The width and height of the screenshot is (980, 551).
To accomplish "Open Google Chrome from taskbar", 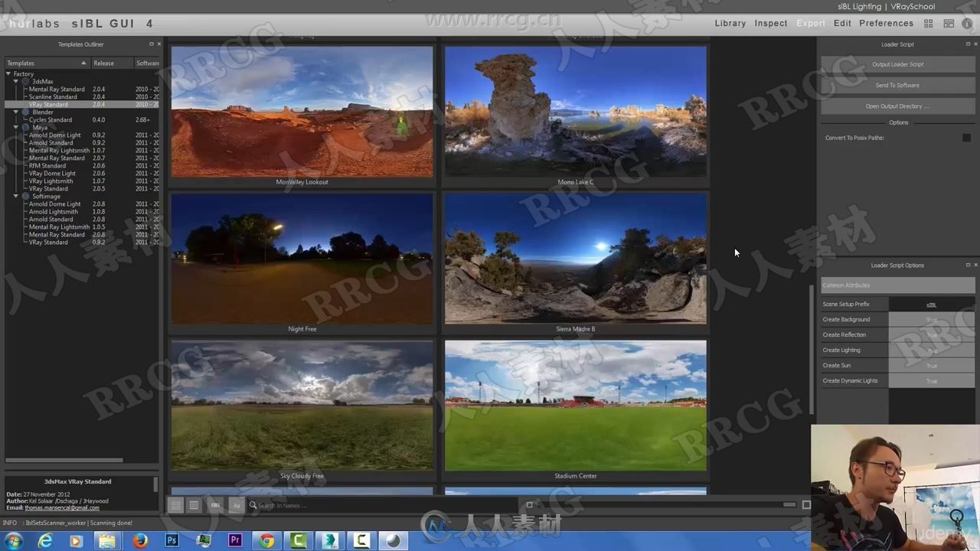I will [x=266, y=540].
